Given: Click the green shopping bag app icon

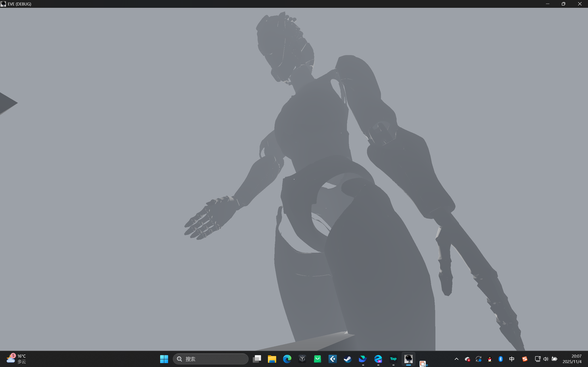Looking at the screenshot, I should click(x=317, y=359).
